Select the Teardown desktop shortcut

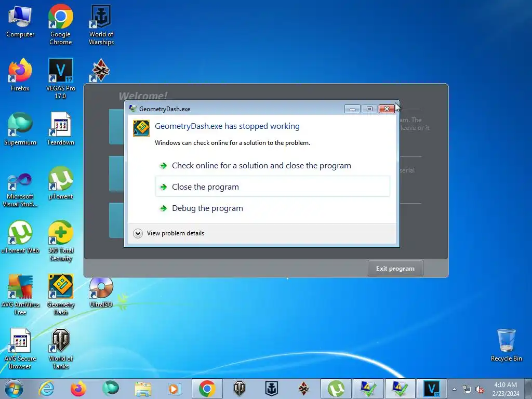tap(60, 129)
